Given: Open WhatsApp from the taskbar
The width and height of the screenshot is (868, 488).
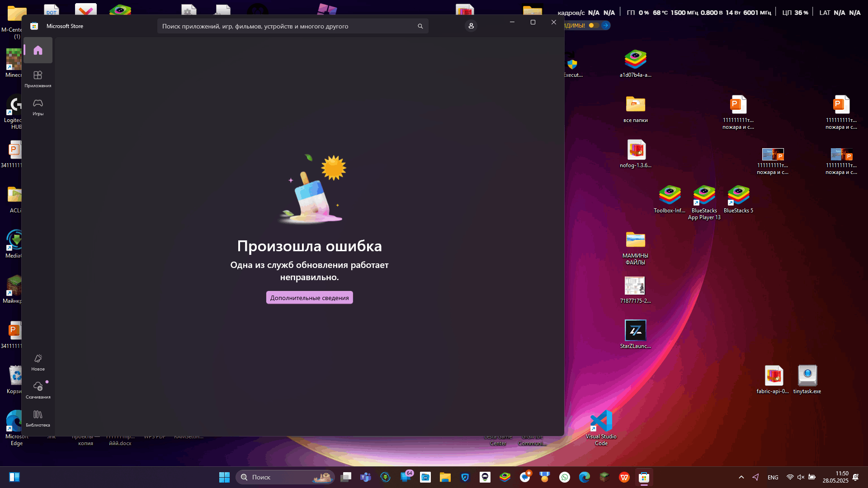Looking at the screenshot, I should coord(565,477).
